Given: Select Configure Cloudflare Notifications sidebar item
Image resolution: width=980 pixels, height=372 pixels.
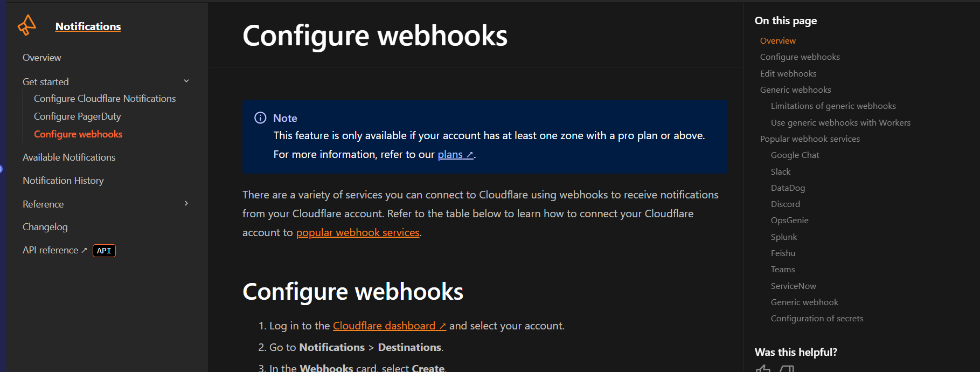Looking at the screenshot, I should click(x=105, y=99).
